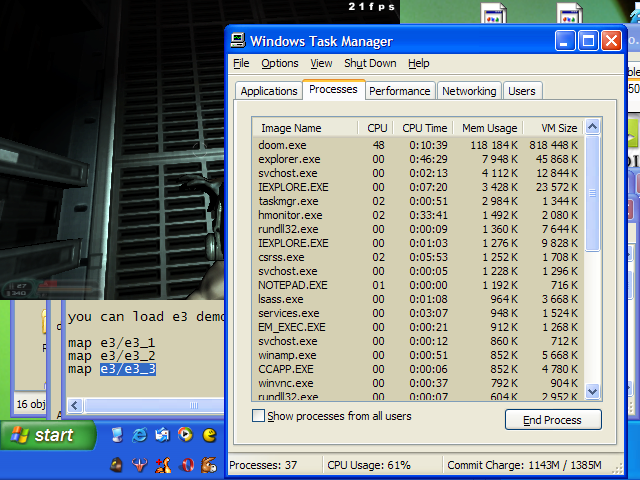Click the dark brown speaker-like taskbar icon

pos(117,465)
